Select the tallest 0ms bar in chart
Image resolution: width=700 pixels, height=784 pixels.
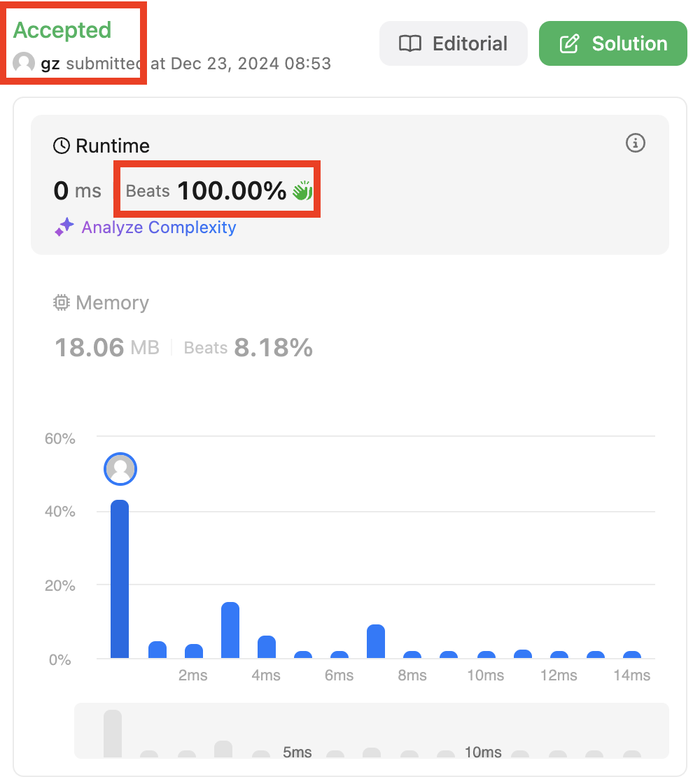click(x=120, y=579)
